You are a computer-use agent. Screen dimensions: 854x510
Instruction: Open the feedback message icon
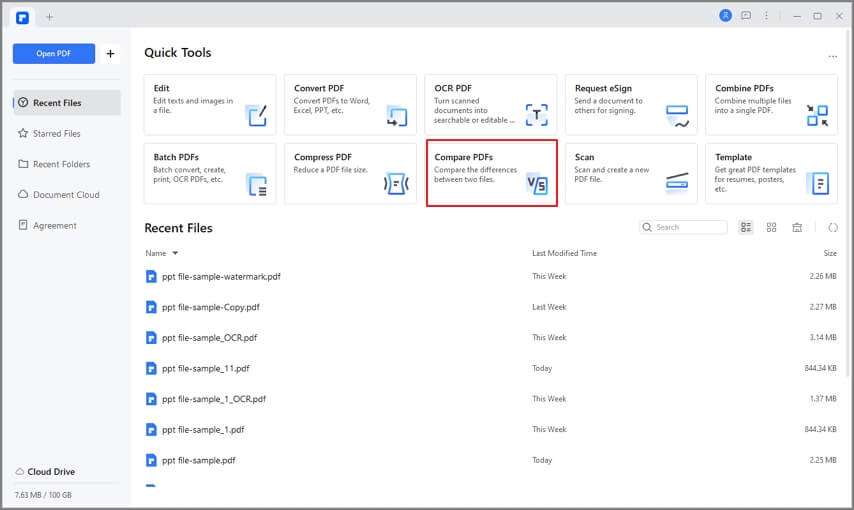tap(746, 16)
